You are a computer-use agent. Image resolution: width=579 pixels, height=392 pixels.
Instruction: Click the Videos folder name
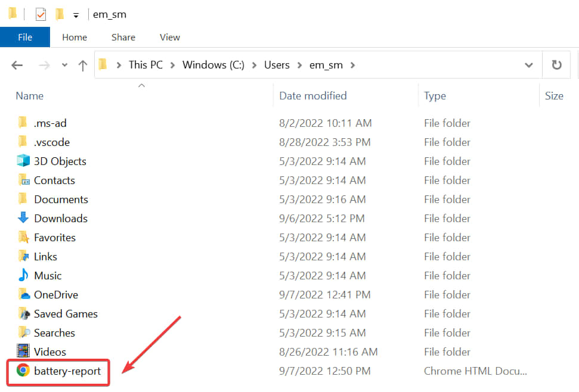coord(50,352)
